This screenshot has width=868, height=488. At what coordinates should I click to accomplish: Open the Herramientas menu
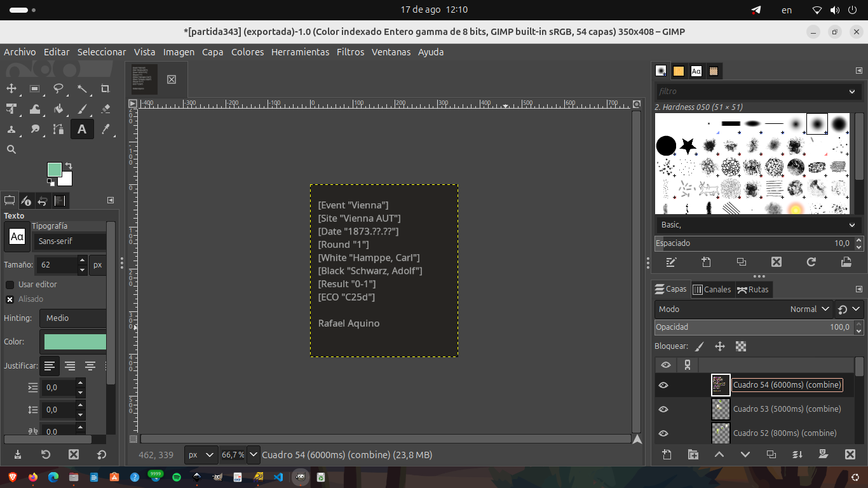[300, 52]
